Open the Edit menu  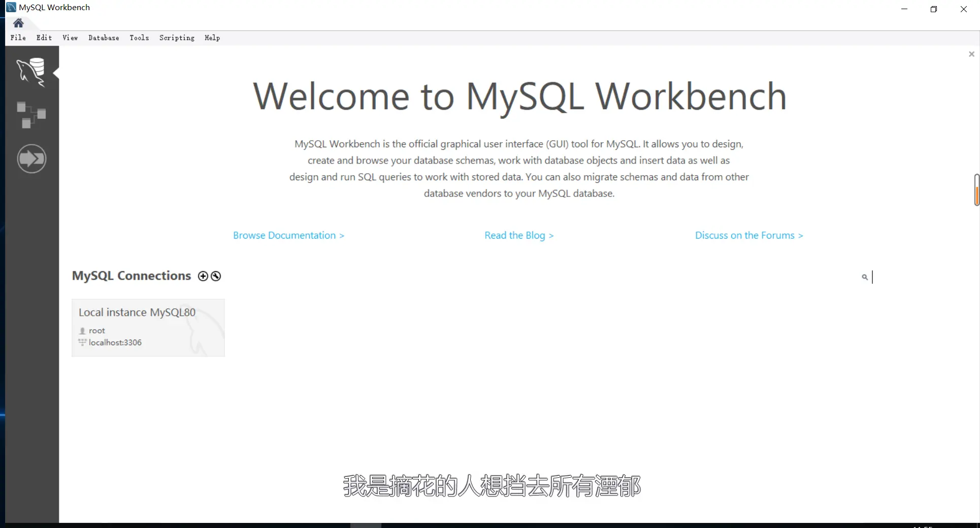coord(44,38)
